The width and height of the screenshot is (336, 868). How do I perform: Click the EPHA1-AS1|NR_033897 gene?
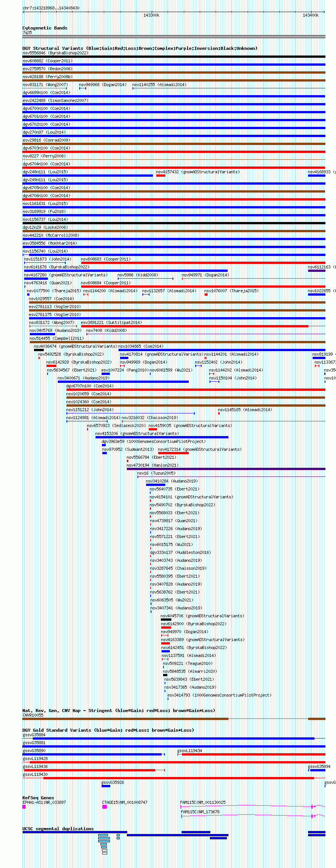click(x=24, y=806)
